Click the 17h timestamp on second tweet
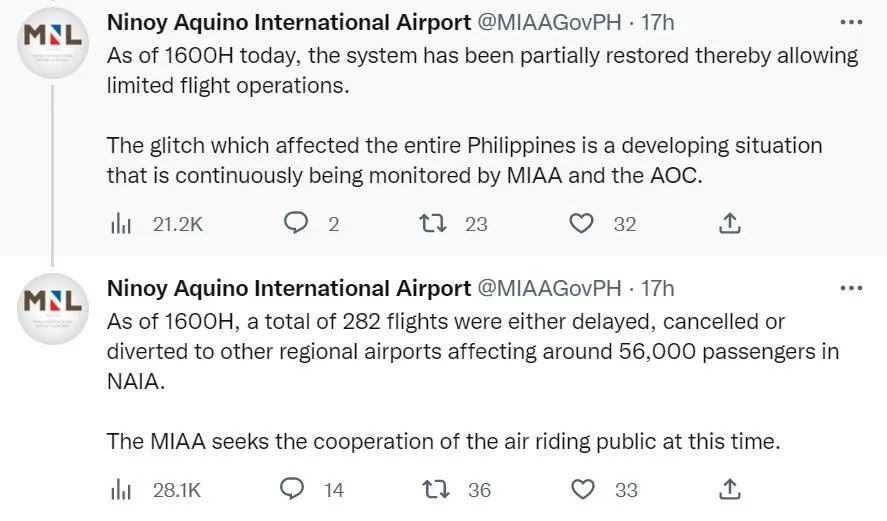 click(657, 288)
